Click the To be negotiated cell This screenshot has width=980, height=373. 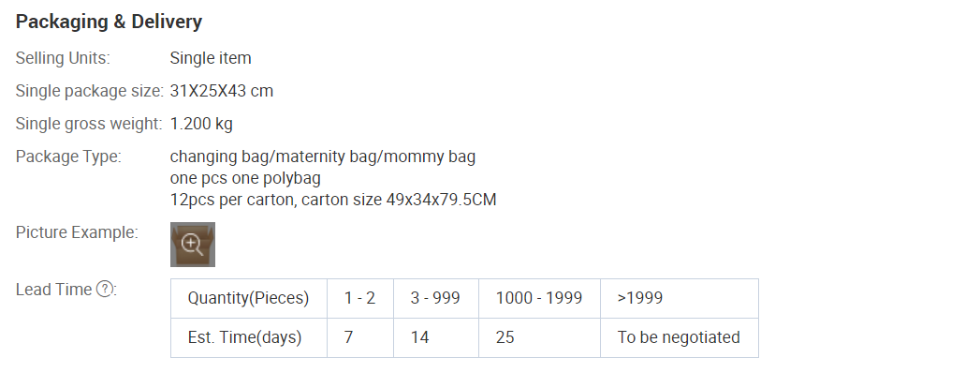coord(680,338)
